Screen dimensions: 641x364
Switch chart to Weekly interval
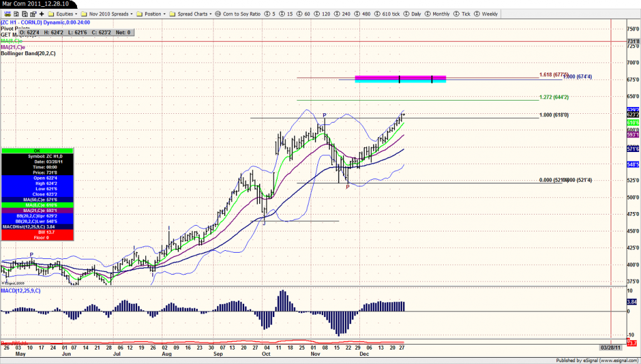coord(486,14)
